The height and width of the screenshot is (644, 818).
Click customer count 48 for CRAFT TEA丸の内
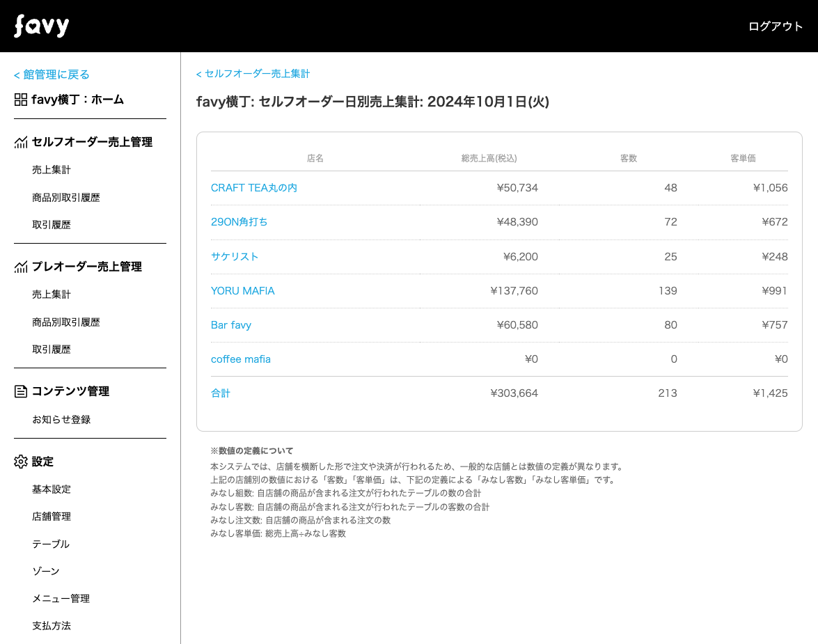click(x=671, y=188)
